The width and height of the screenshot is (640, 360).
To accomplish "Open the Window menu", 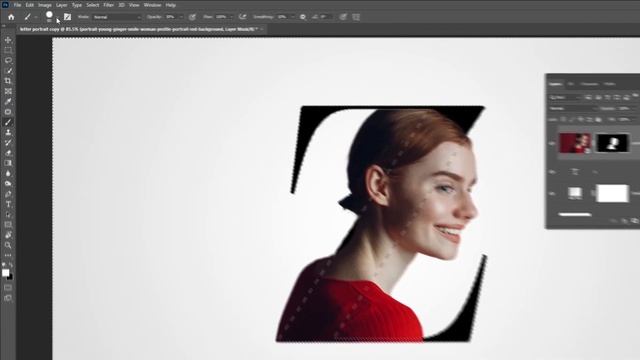I will [152, 5].
